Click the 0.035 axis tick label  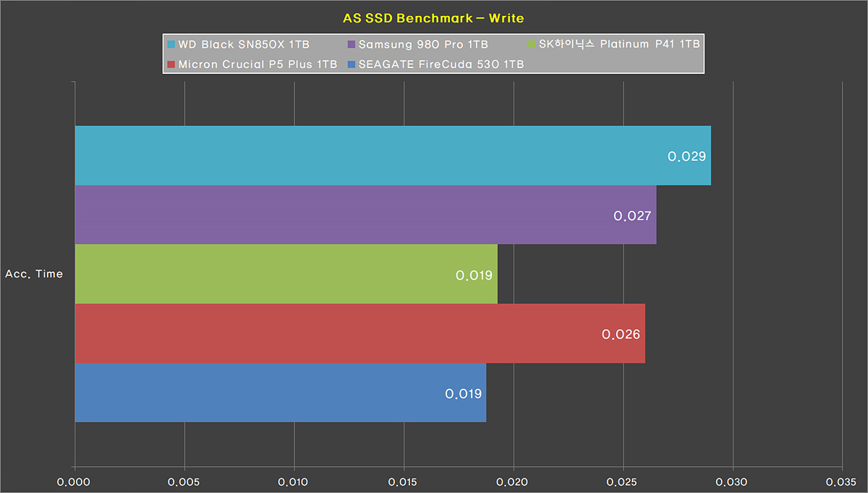click(843, 481)
